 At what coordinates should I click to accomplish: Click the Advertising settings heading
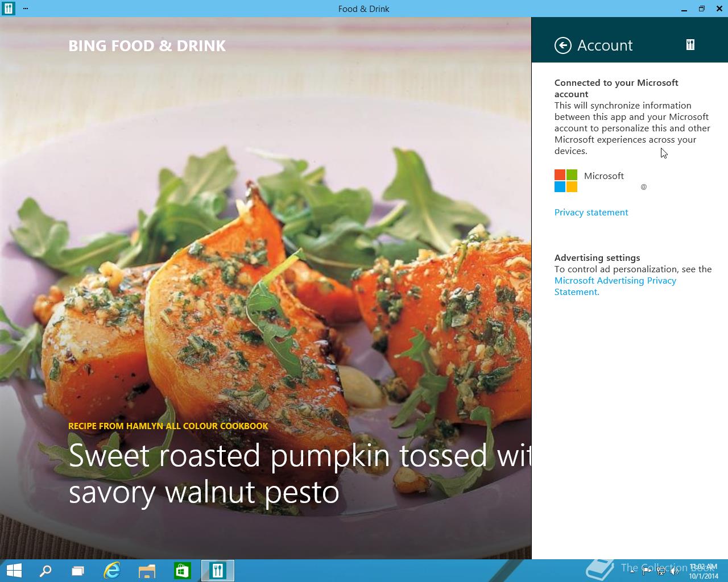point(597,257)
